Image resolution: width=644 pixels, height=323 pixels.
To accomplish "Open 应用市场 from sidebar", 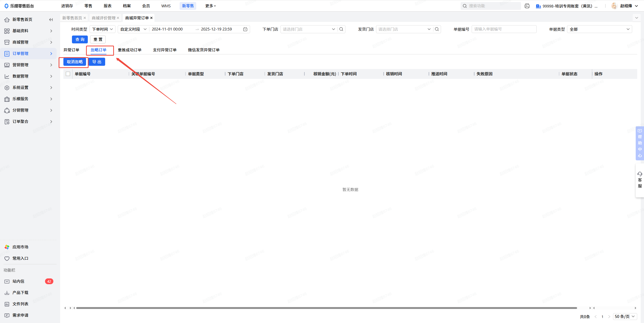I will [x=20, y=247].
